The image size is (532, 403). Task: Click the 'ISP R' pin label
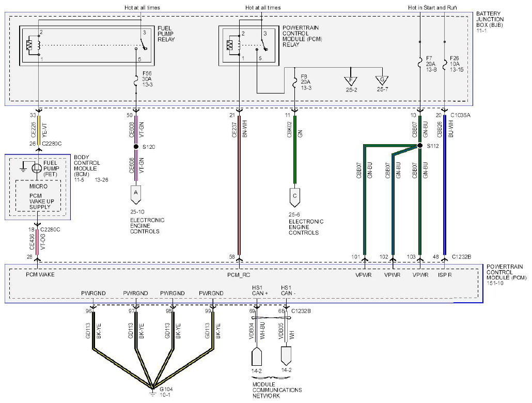445,275
